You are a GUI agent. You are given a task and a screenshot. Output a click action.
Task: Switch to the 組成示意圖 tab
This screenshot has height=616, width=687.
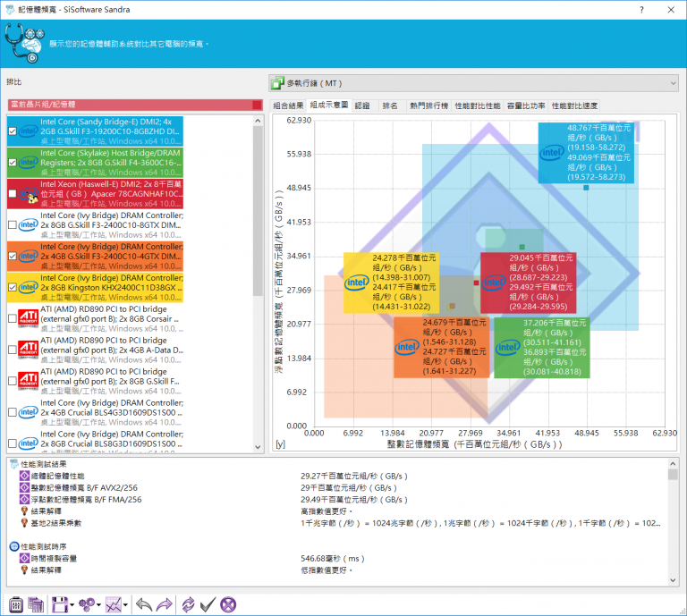click(x=329, y=105)
